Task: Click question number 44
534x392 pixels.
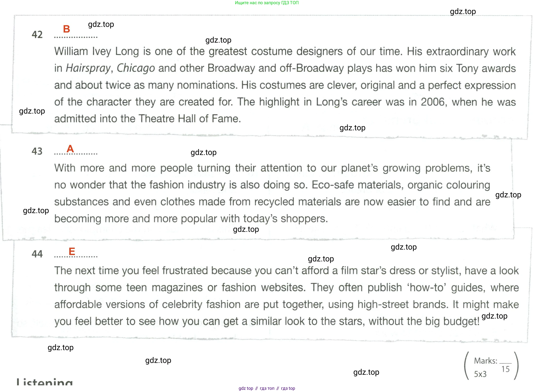Action: tap(37, 254)
